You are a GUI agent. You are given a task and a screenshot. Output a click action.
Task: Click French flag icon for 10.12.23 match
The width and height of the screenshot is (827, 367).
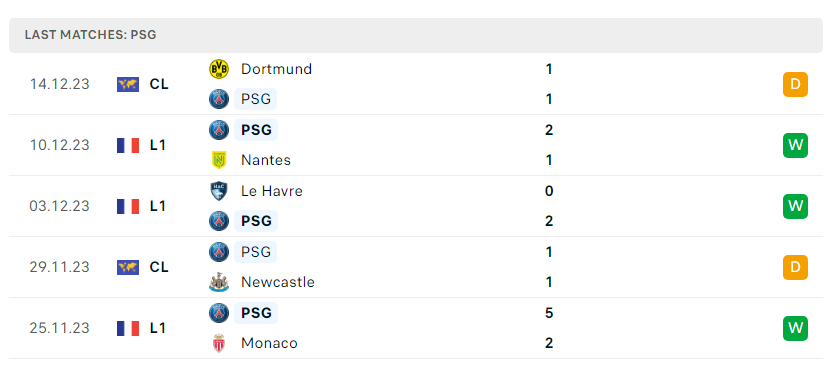[x=128, y=146]
